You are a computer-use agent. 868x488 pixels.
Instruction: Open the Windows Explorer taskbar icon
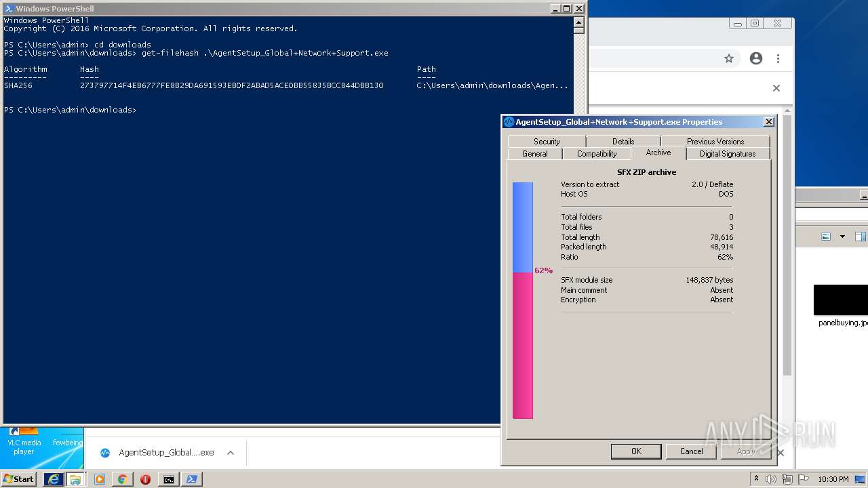75,479
